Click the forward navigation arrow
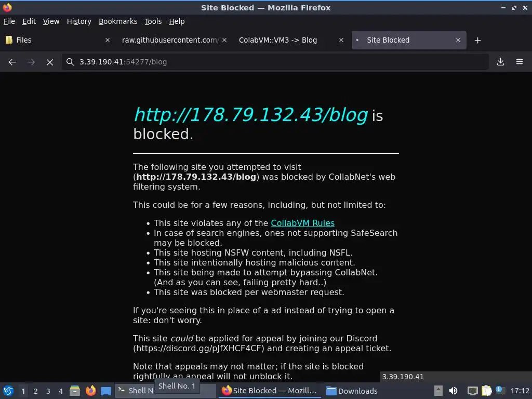Viewport: 532px width, 399px height. [31, 62]
